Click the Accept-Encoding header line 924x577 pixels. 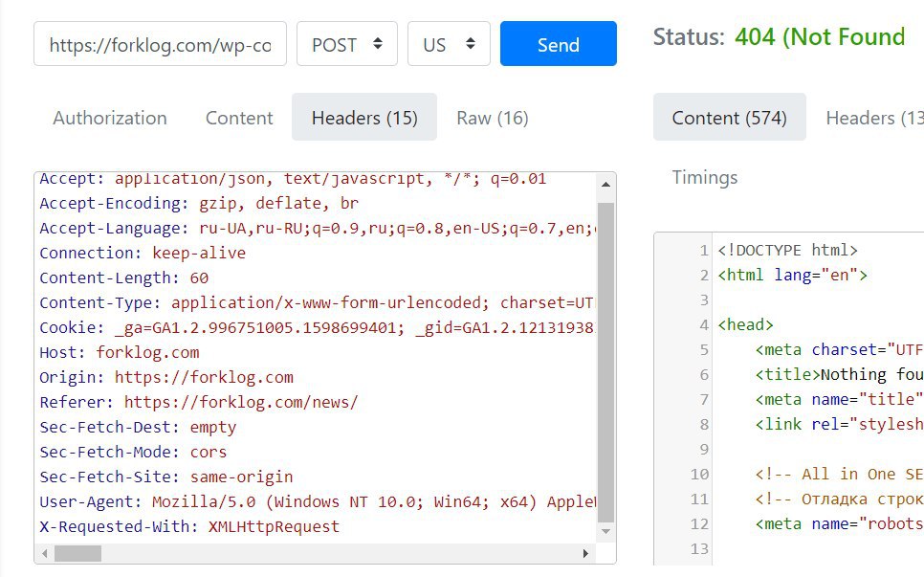(x=199, y=203)
